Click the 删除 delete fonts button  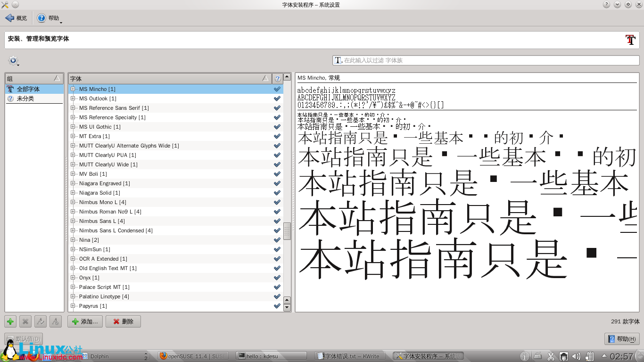pos(123,321)
